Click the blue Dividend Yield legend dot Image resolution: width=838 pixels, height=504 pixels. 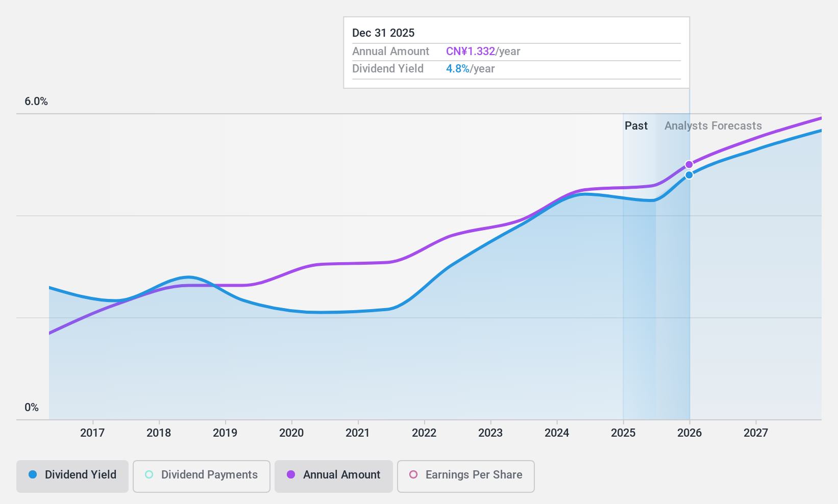(33, 474)
